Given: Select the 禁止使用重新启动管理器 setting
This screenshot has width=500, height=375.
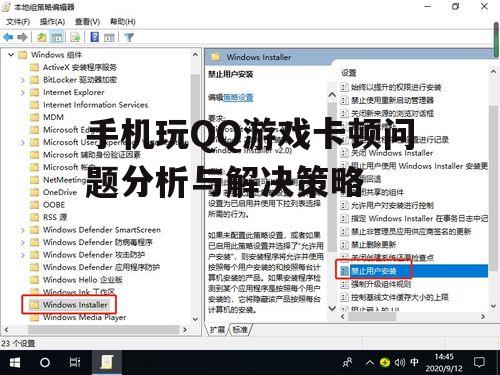Looking at the screenshot, I should click(387, 100).
